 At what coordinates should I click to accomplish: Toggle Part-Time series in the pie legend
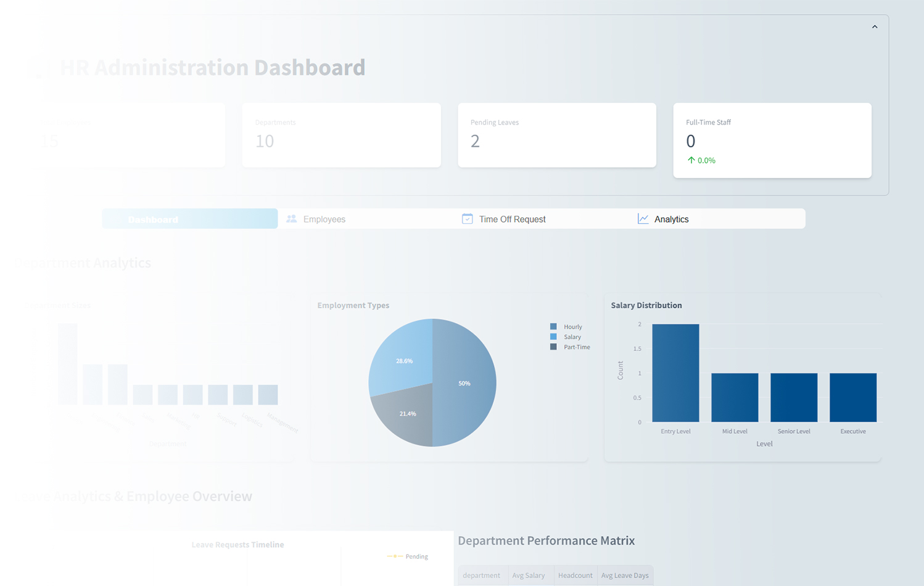pos(570,347)
